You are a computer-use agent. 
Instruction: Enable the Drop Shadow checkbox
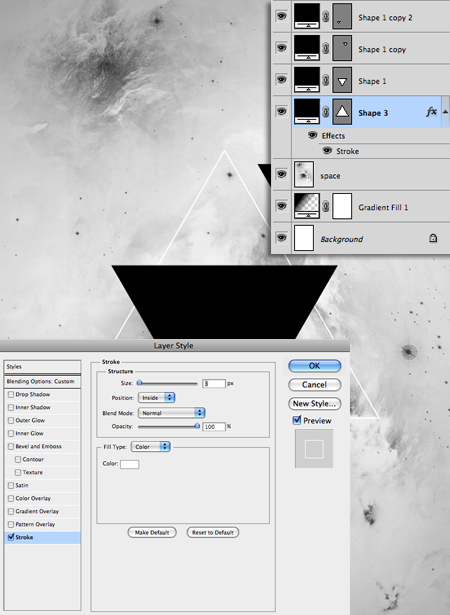pyautogui.click(x=11, y=395)
